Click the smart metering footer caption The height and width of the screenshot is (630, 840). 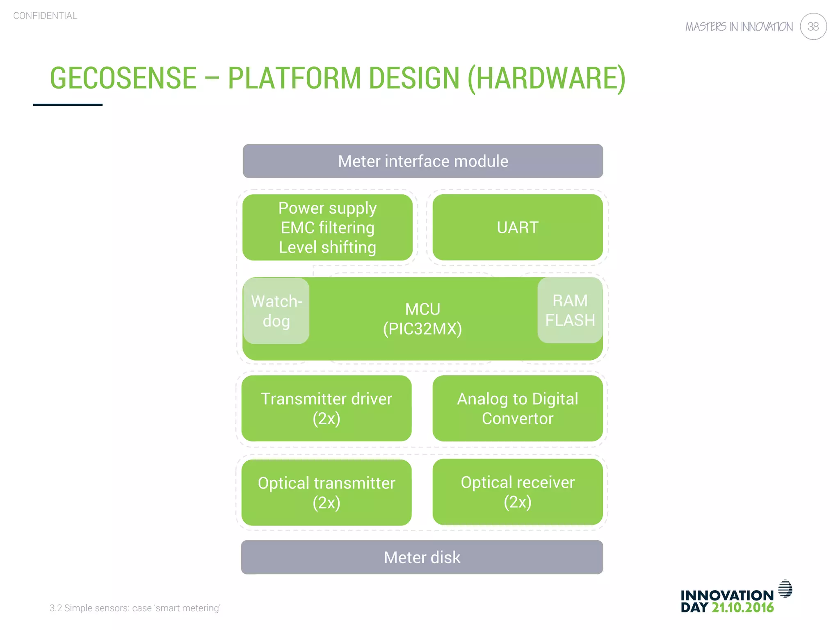pos(135,608)
